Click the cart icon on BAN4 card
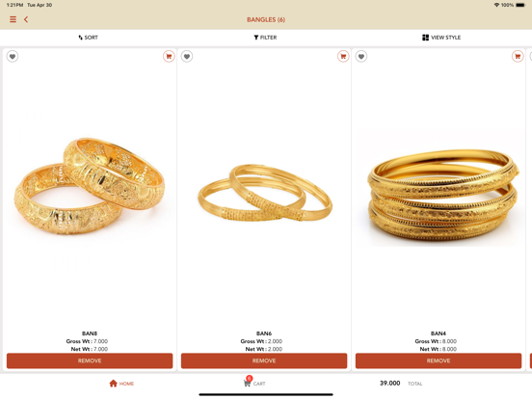Screen dimensions: 532x399 [518, 56]
